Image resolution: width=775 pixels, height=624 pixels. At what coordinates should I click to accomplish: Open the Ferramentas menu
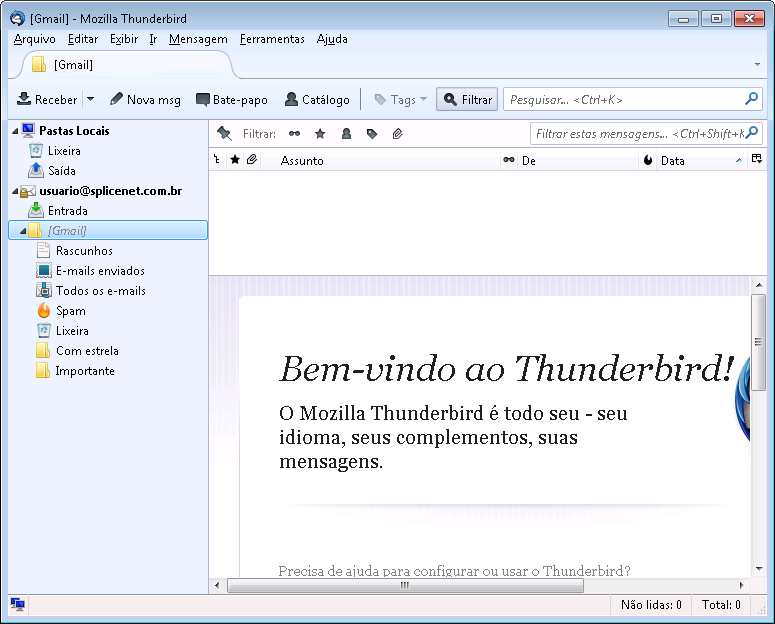(272, 39)
